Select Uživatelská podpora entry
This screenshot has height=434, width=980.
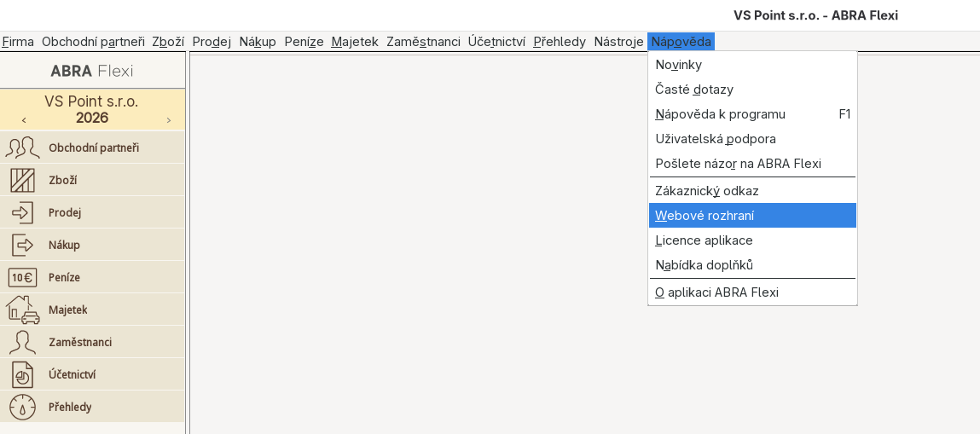pos(752,139)
